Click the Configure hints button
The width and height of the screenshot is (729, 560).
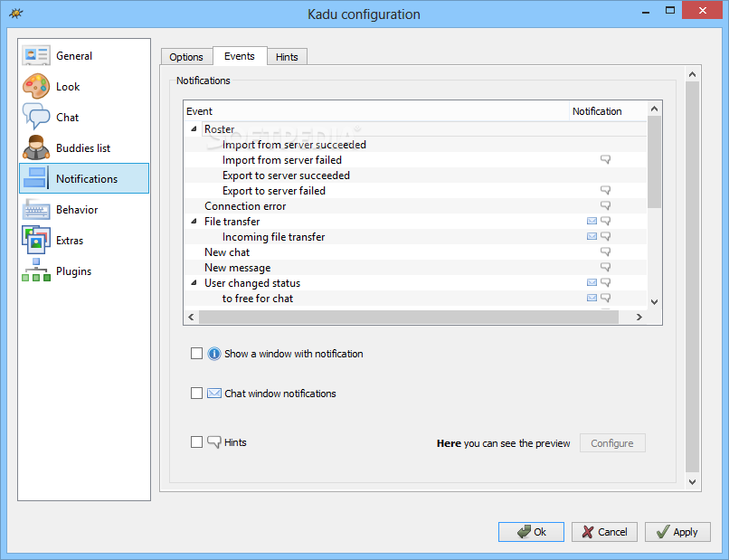(x=612, y=442)
